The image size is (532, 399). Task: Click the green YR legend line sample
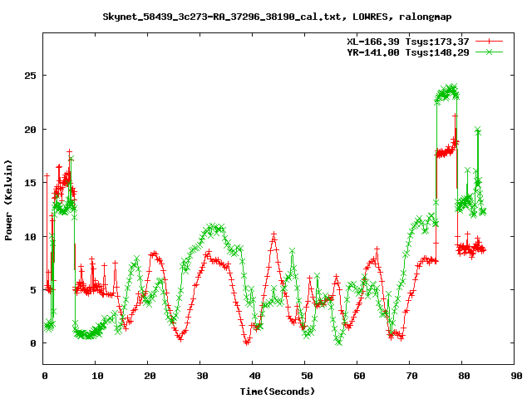click(489, 52)
